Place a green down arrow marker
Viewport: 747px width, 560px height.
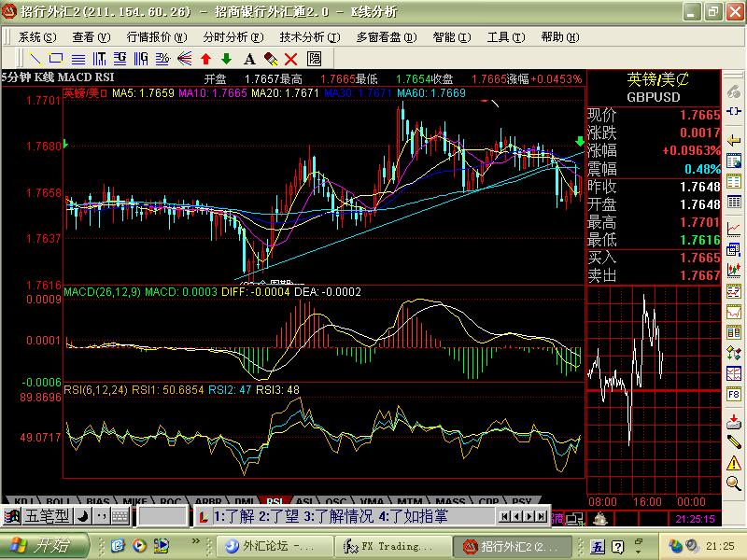(227, 59)
